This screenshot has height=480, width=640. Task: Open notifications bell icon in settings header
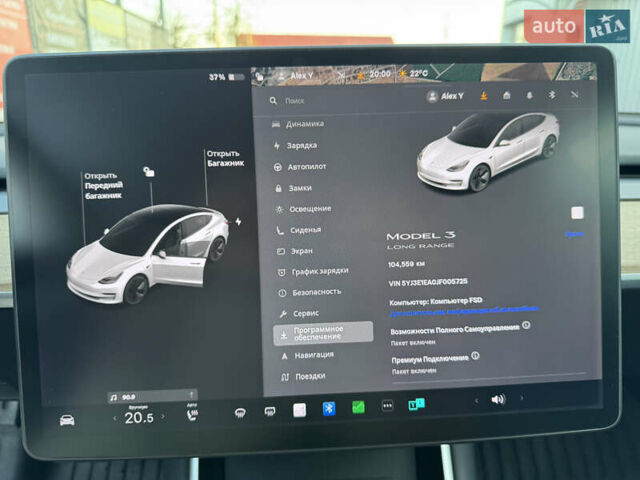(x=529, y=96)
